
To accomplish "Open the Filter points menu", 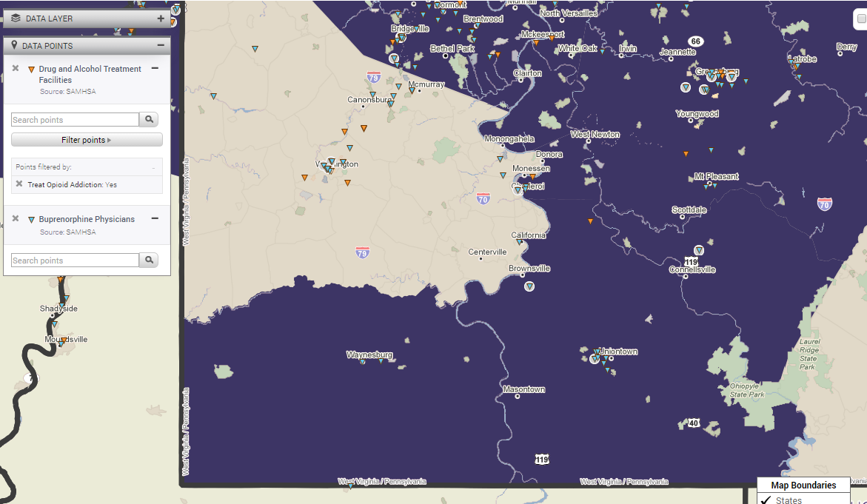I will tap(87, 140).
